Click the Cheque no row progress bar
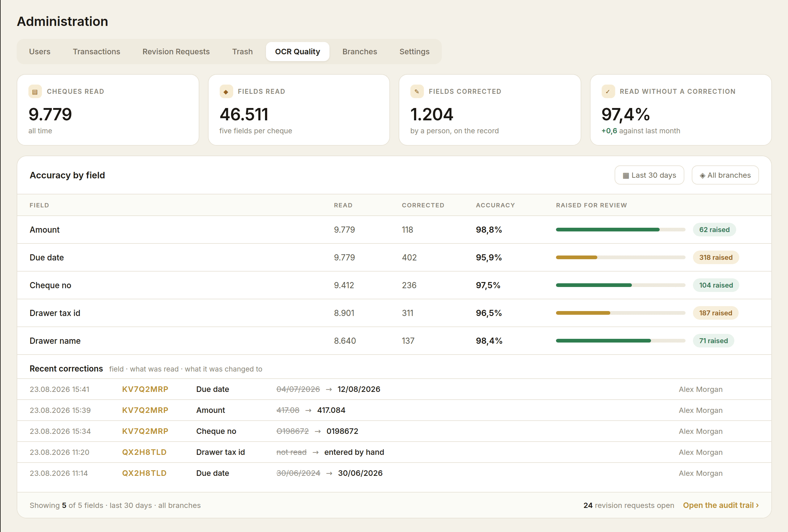788x532 pixels. pyautogui.click(x=620, y=285)
